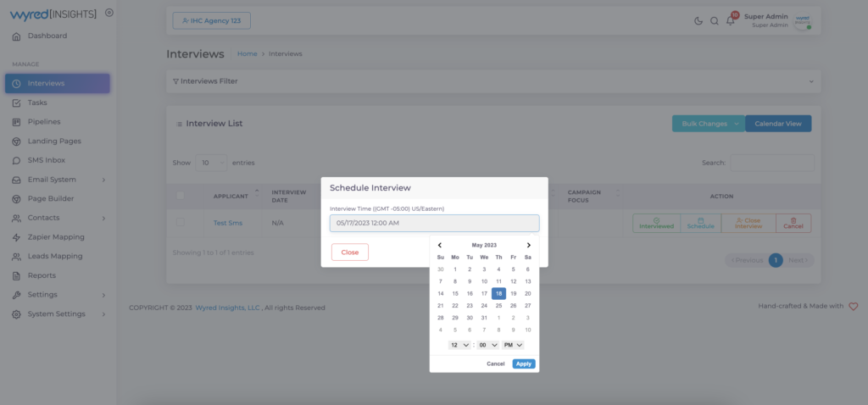Click the Interviews Filter funnel icon
Image resolution: width=868 pixels, height=405 pixels.
(175, 81)
